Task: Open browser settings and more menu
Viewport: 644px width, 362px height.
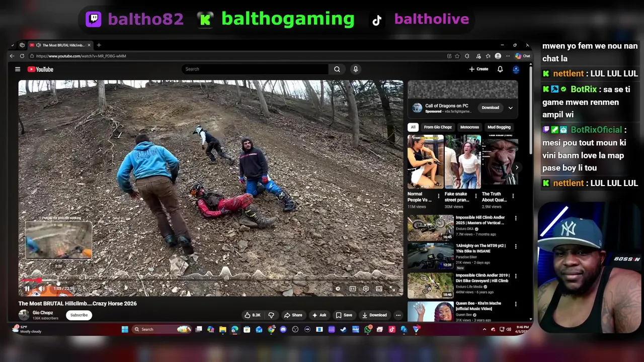Action: click(508, 56)
